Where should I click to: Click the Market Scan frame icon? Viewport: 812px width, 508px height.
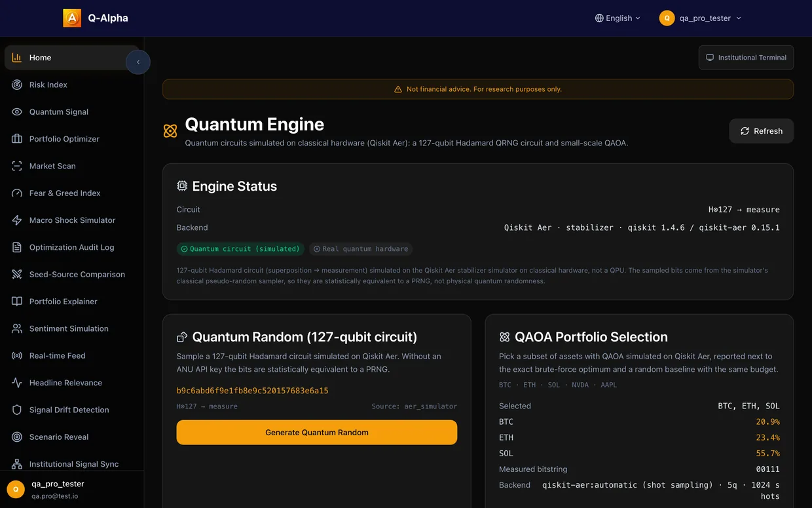(x=17, y=166)
